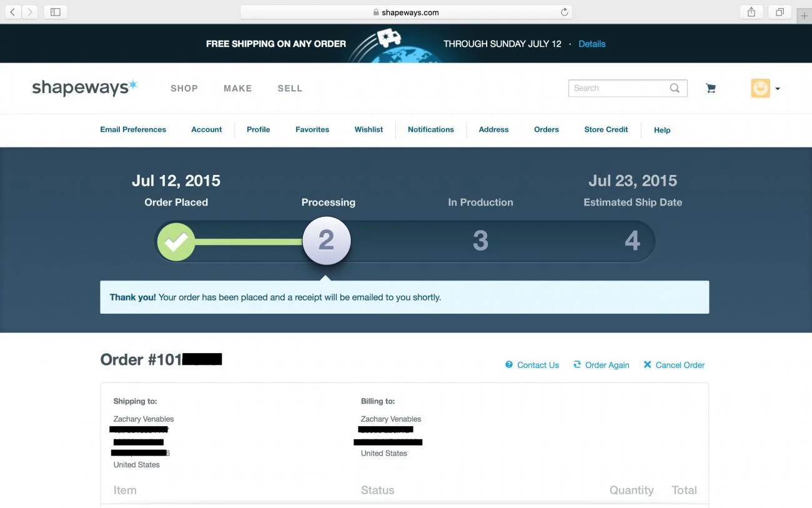Click the Contact Us link
This screenshot has height=508, width=812.
pos(532,365)
